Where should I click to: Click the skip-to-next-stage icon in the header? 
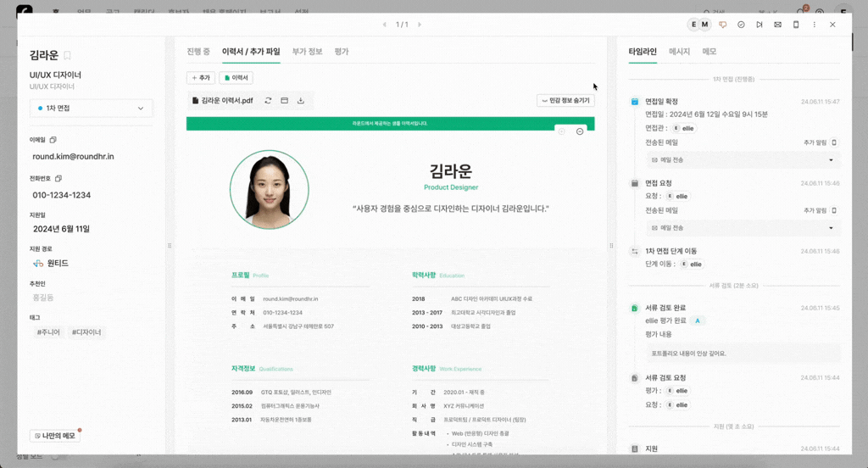(x=759, y=25)
